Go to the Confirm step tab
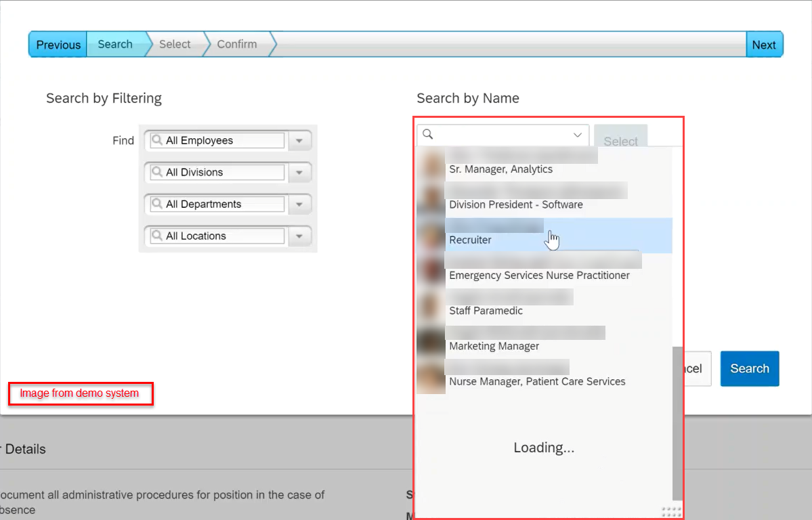 [x=237, y=44]
